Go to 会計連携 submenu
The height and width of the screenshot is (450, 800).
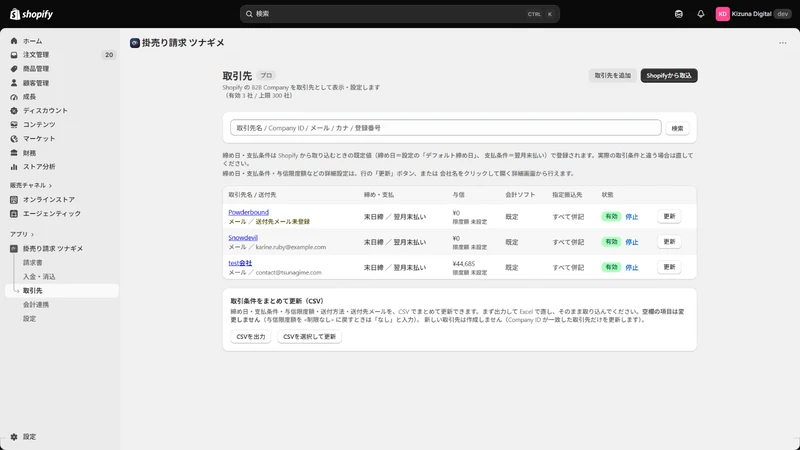click(36, 305)
